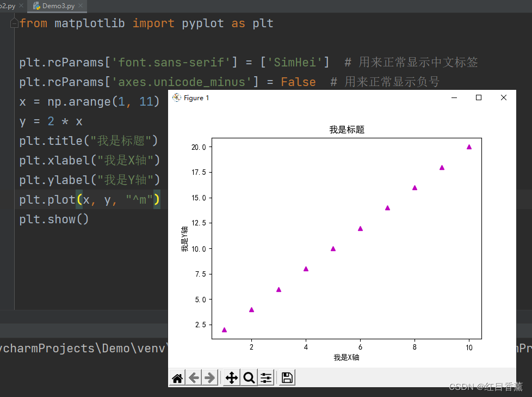532x397 pixels.
Task: Click the False keyword in code
Action: 298,82
